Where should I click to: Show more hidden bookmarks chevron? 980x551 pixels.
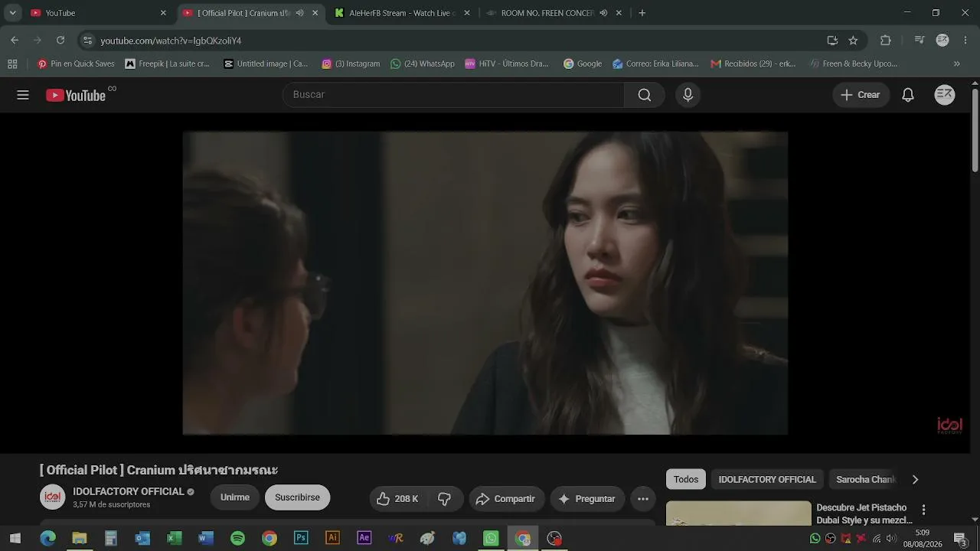(x=957, y=64)
